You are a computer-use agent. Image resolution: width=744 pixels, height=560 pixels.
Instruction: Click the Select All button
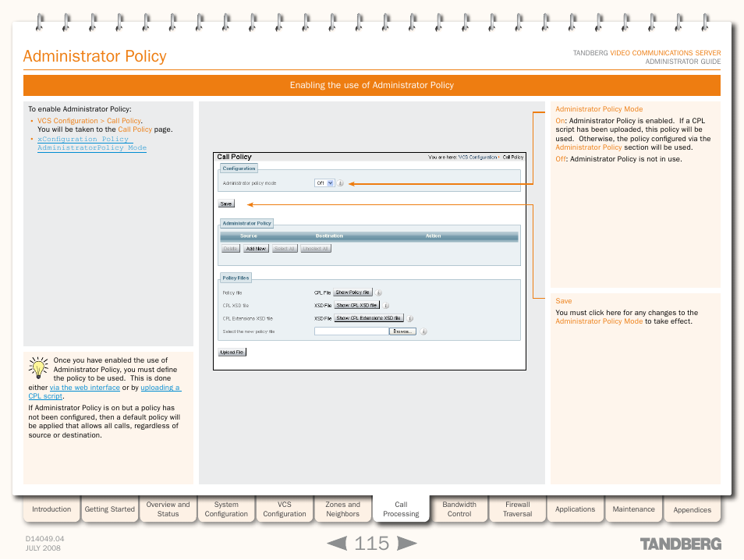coord(285,249)
